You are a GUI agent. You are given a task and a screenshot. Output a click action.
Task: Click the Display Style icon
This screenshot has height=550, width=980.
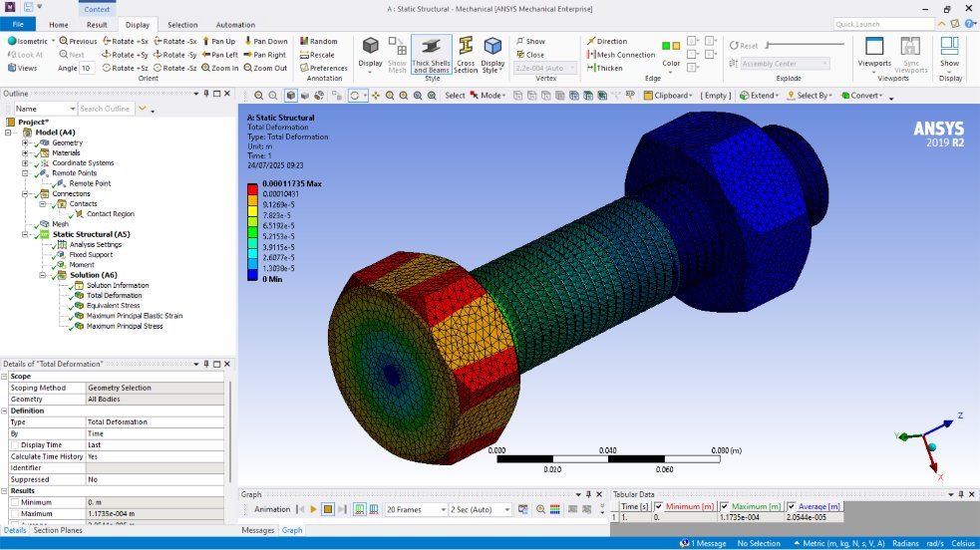pyautogui.click(x=492, y=55)
